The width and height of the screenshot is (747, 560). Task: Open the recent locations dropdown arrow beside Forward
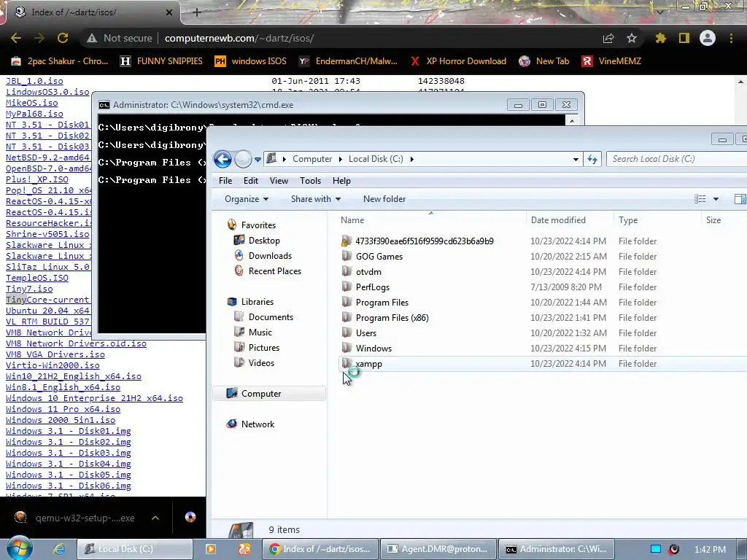[258, 160]
